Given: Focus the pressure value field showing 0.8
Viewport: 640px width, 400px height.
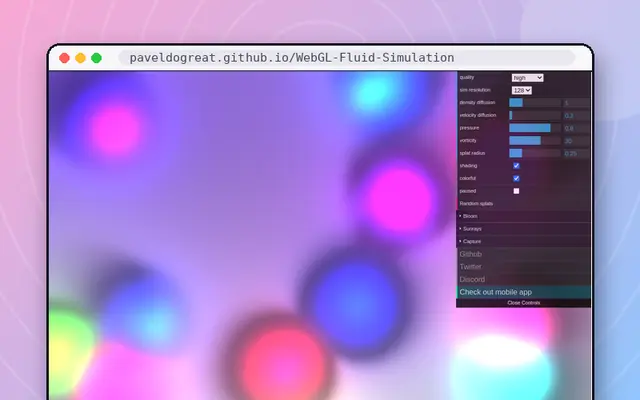Looking at the screenshot, I should [x=576, y=128].
